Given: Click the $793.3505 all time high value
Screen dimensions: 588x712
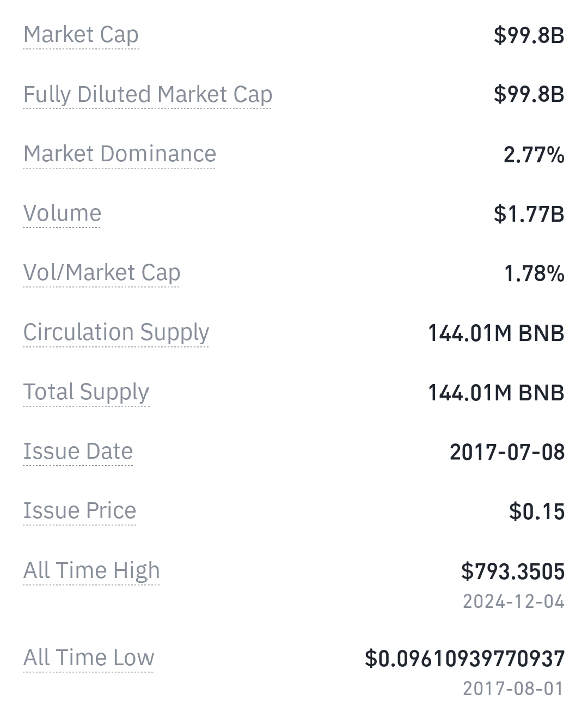Looking at the screenshot, I should click(512, 571).
